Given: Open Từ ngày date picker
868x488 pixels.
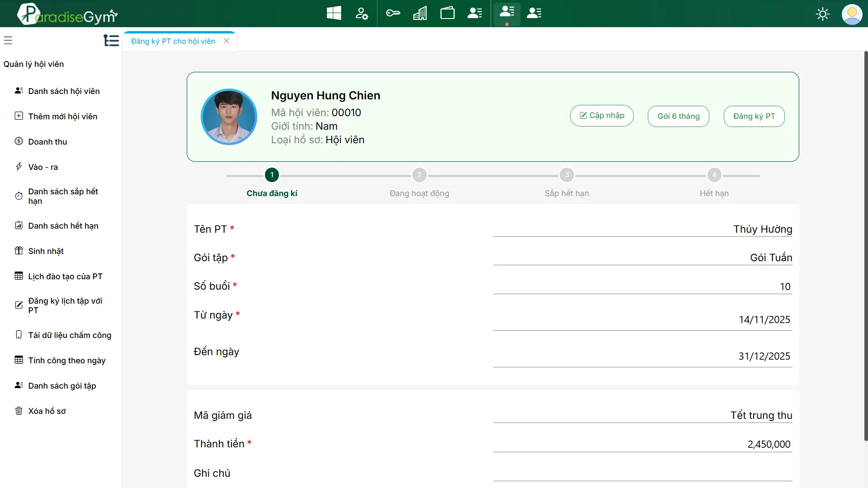Looking at the screenshot, I should 642,319.
